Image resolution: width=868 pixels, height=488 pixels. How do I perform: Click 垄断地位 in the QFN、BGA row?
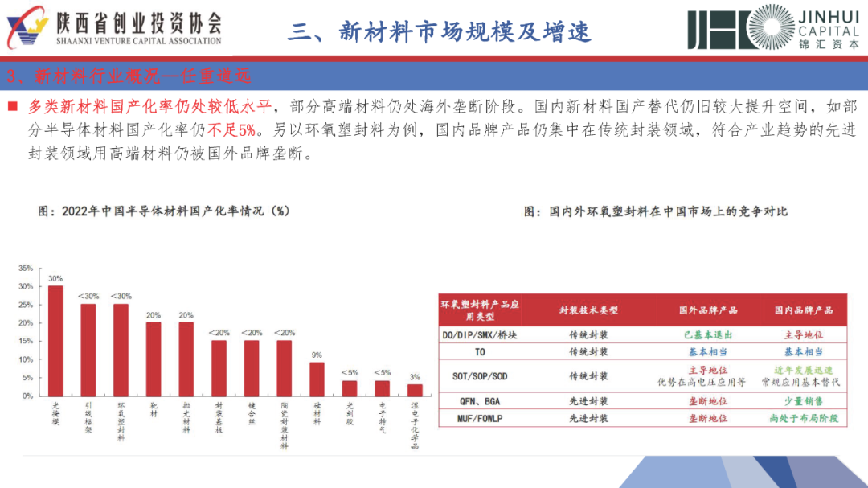point(708,402)
